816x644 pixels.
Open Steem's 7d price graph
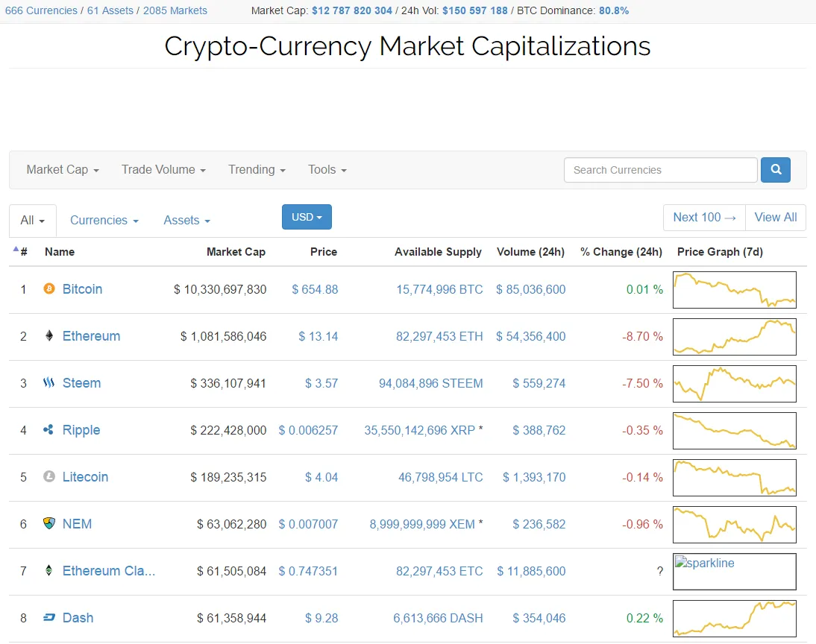734,383
